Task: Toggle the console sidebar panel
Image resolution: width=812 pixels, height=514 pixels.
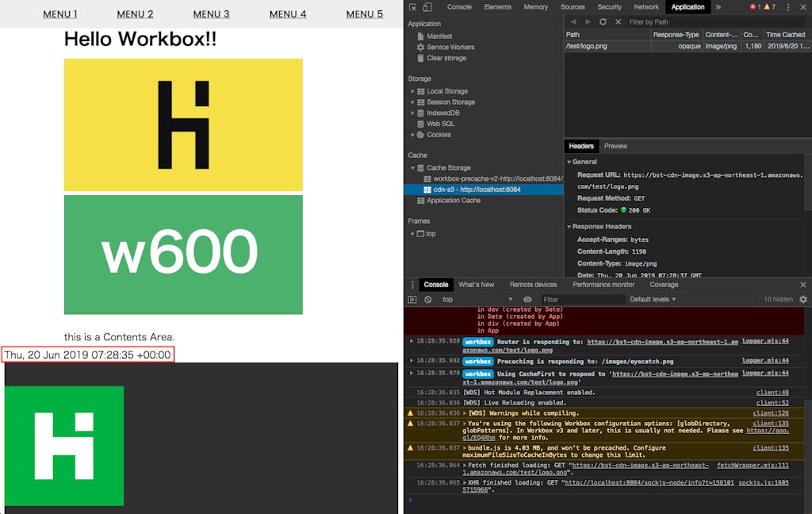Action: 412,300
